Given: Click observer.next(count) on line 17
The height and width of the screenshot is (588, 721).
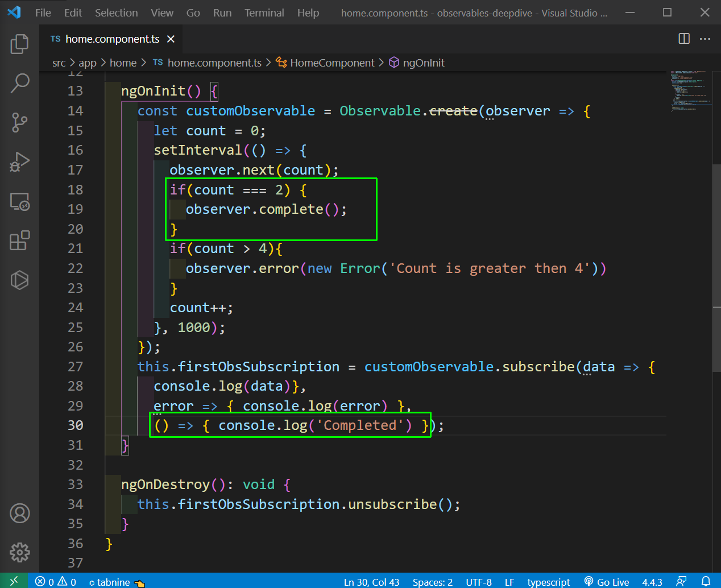Looking at the screenshot, I should pos(250,170).
